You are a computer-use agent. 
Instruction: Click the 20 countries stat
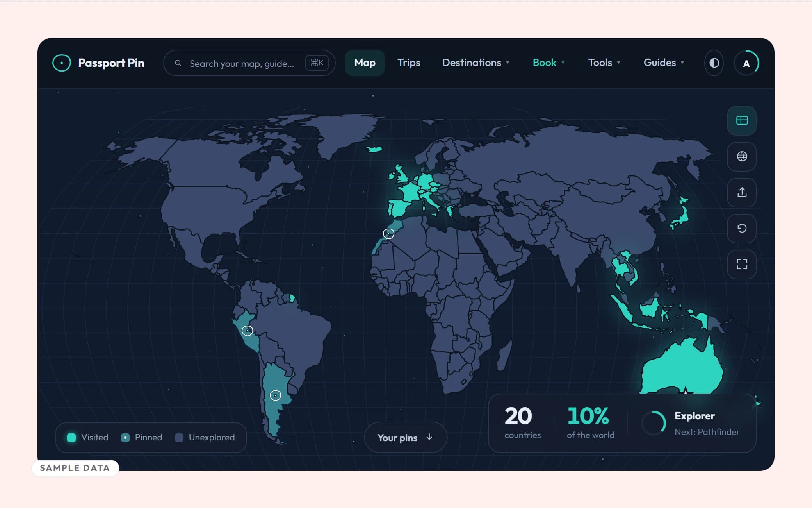click(x=522, y=423)
